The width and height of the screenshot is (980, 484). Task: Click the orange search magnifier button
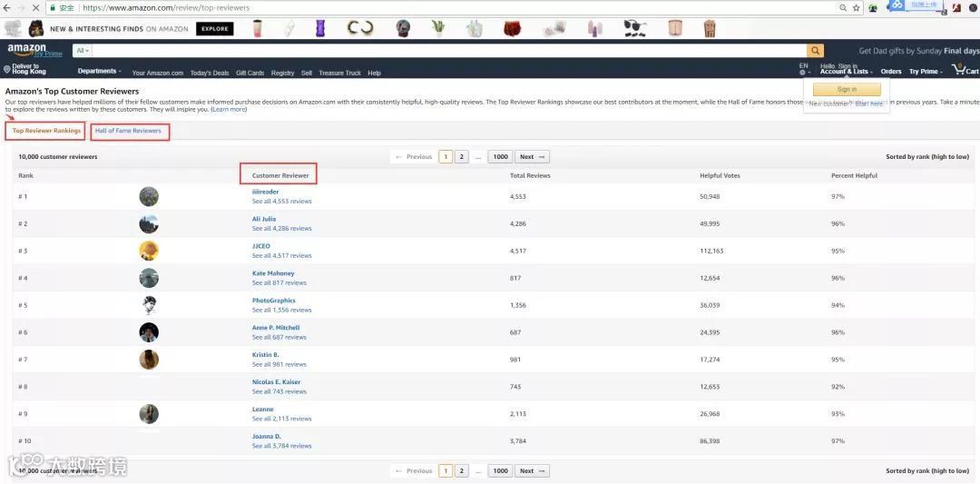[x=815, y=51]
